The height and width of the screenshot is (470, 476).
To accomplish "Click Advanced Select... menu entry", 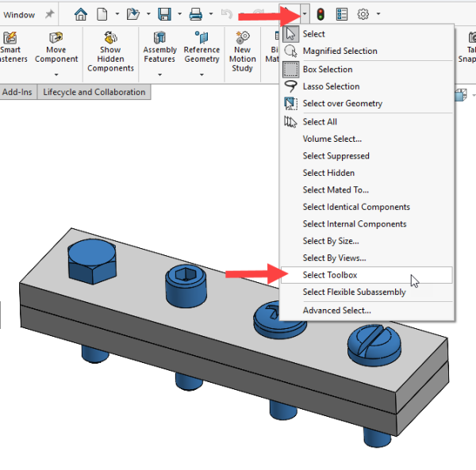I will (336, 311).
